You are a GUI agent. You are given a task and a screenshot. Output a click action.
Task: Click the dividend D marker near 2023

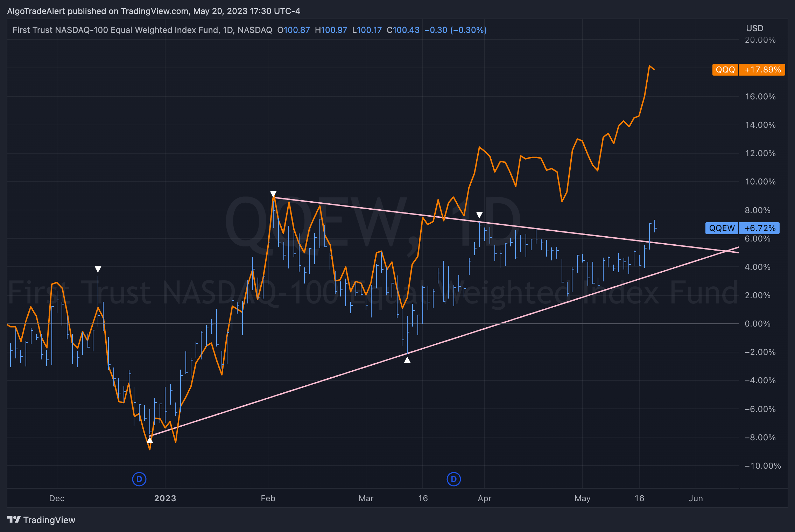point(139,479)
